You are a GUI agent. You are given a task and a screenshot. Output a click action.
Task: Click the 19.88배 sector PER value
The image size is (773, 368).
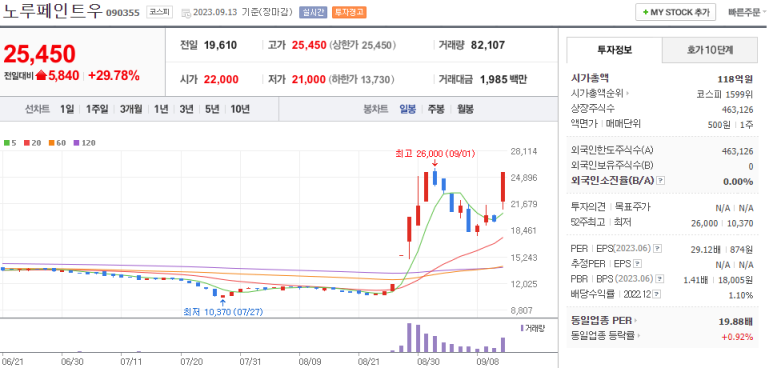pyautogui.click(x=736, y=322)
